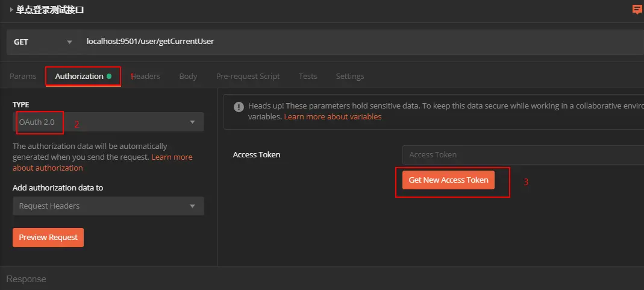
Task: Click the request URL field
Action: [361, 42]
